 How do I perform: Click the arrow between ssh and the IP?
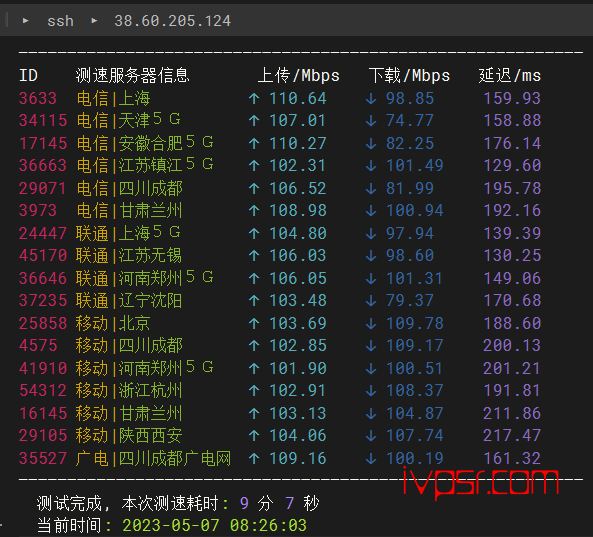pos(94,20)
